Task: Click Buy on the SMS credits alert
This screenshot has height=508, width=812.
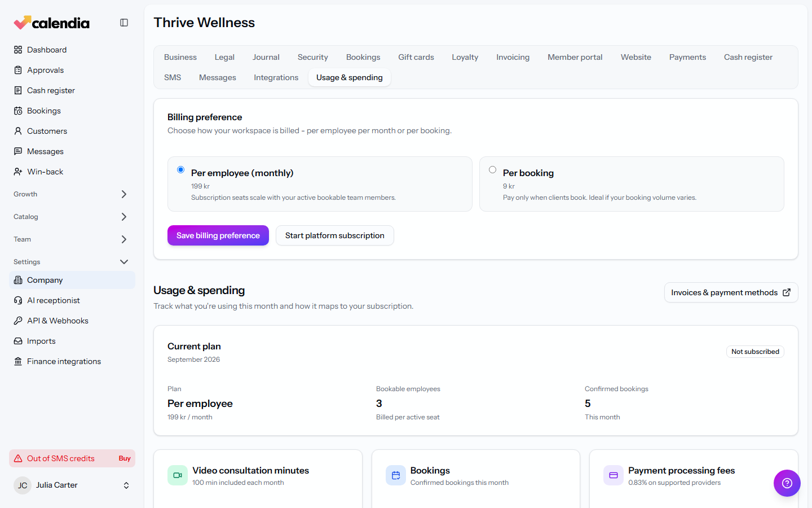Action: pos(125,458)
